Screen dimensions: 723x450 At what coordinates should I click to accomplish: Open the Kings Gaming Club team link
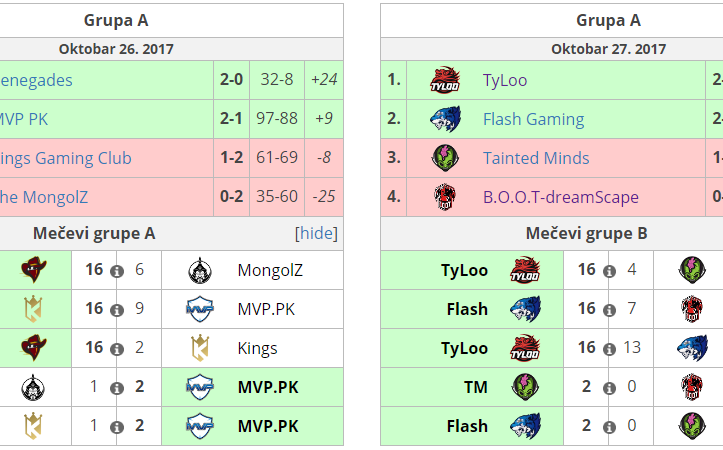tap(66, 158)
